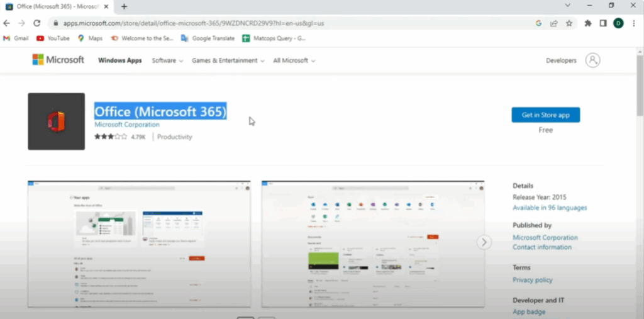Open Available in 96 languages link

click(550, 208)
